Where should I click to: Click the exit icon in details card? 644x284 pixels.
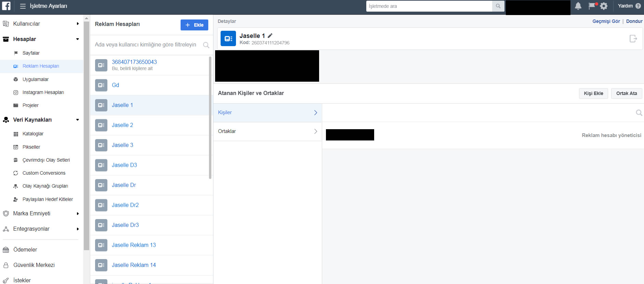coord(633,39)
